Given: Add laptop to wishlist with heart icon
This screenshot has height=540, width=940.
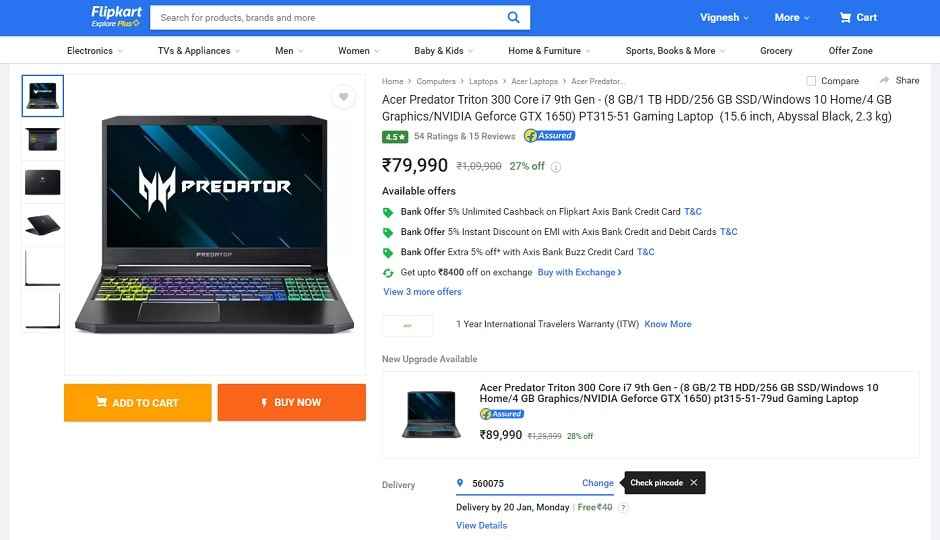Looking at the screenshot, I should tap(344, 97).
